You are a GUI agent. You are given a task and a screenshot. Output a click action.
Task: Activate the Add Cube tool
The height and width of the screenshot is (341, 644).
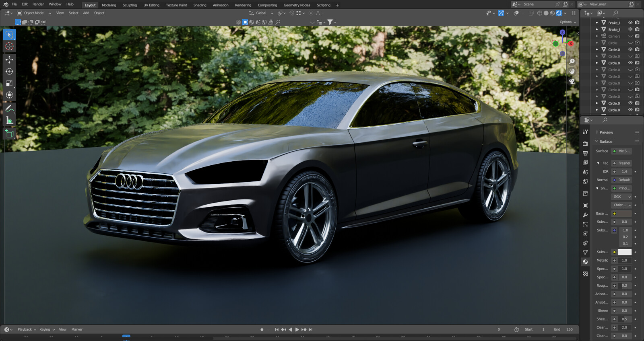click(x=9, y=134)
